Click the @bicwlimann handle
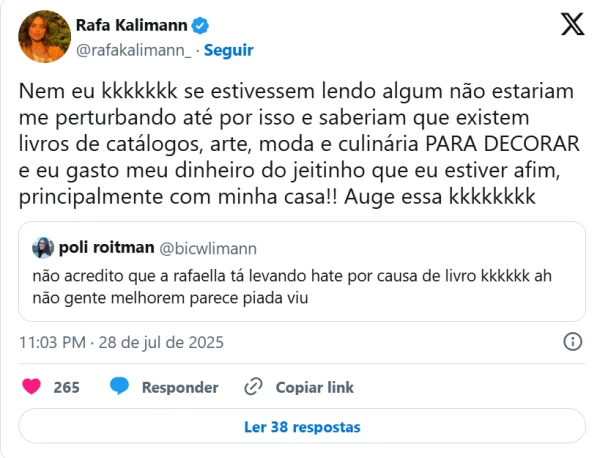 pyautogui.click(x=207, y=247)
